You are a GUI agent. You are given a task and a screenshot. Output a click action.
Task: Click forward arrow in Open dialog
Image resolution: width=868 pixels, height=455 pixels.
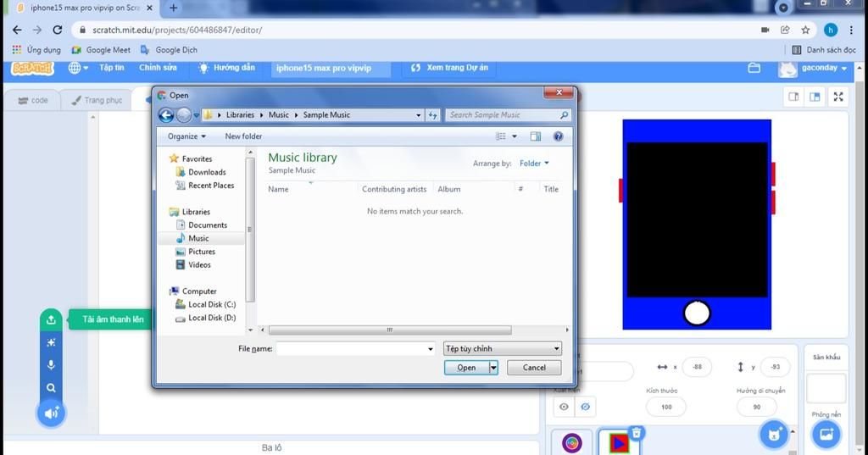(183, 114)
